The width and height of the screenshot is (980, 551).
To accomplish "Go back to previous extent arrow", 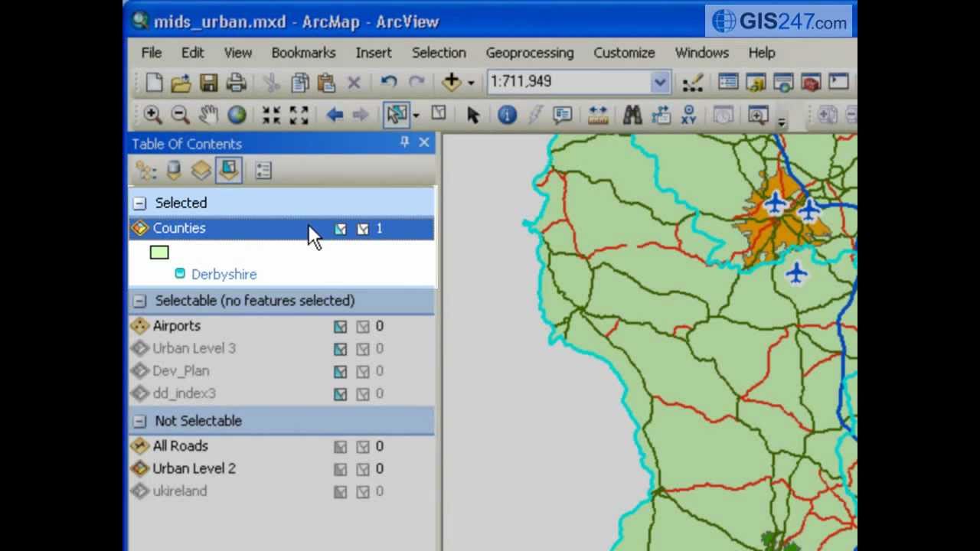I will [334, 115].
